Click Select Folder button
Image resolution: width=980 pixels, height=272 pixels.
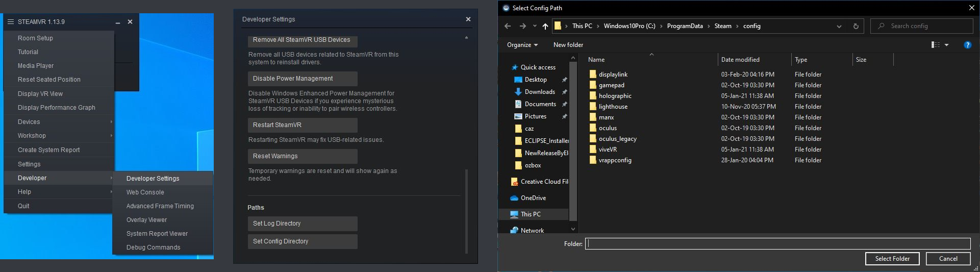pyautogui.click(x=892, y=259)
